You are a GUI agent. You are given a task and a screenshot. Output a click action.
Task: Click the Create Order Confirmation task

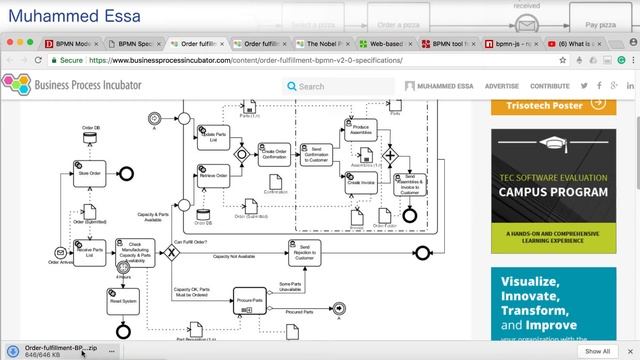(274, 154)
